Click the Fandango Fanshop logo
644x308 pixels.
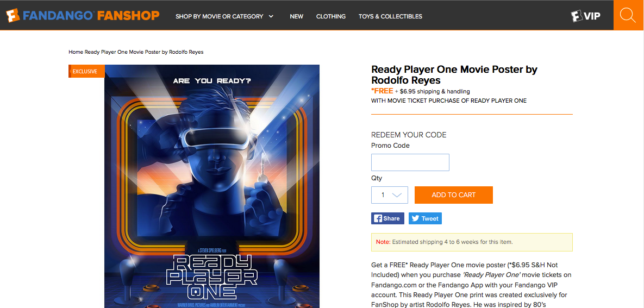[83, 16]
